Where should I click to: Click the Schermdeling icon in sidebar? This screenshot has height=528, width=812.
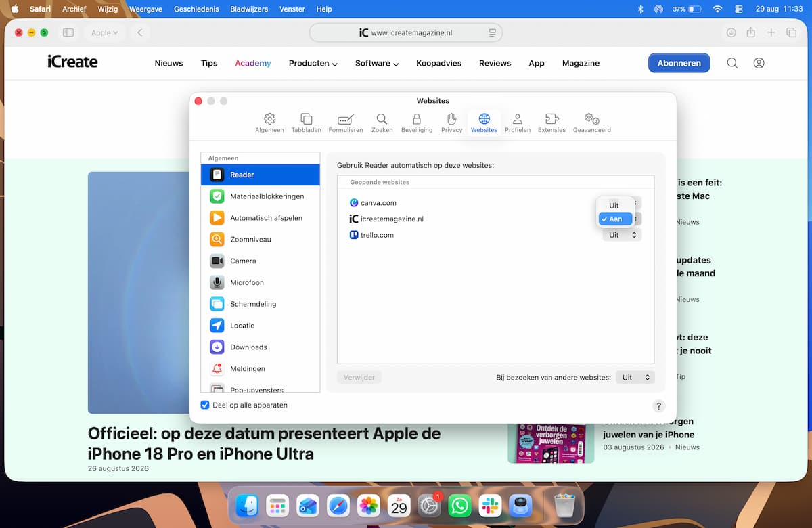217,304
